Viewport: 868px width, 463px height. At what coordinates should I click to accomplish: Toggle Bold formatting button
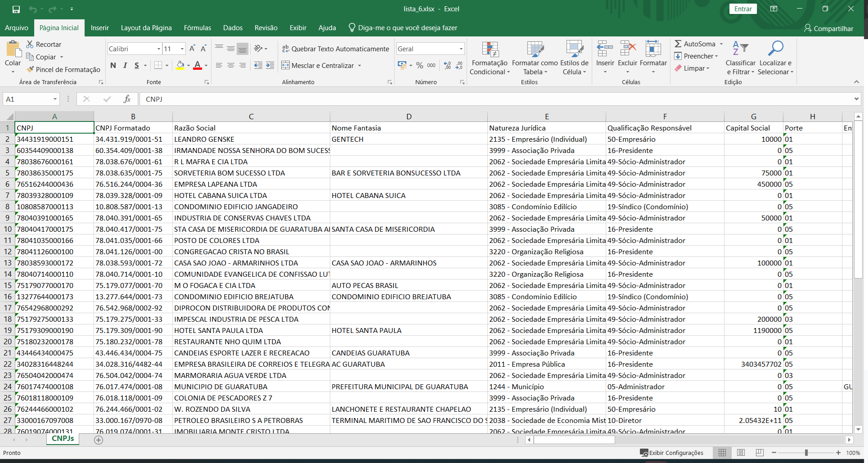113,65
